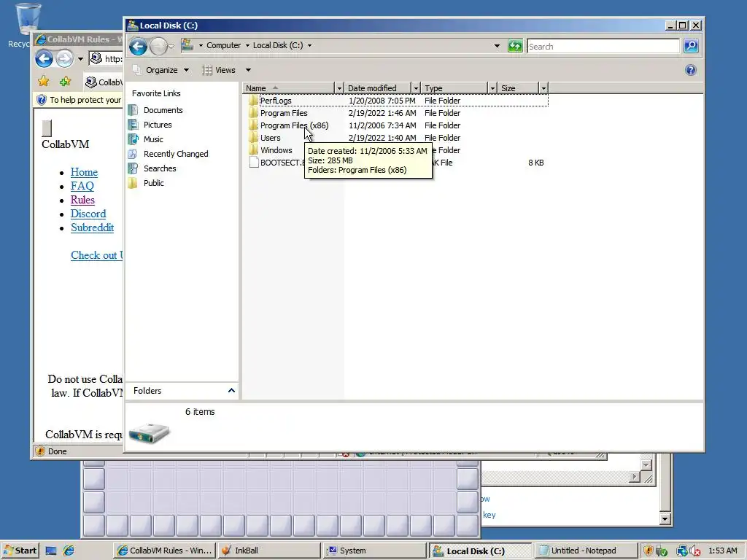Launch Internet Explorer from quick launch

(x=69, y=551)
